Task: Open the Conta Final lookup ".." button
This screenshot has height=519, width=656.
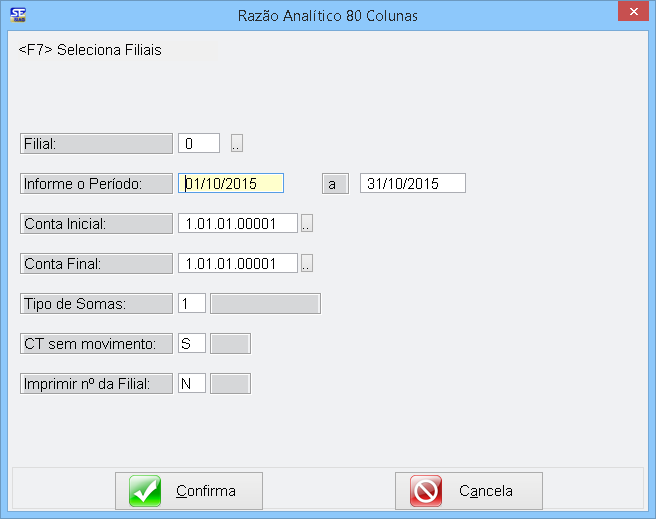Action: pos(307,264)
